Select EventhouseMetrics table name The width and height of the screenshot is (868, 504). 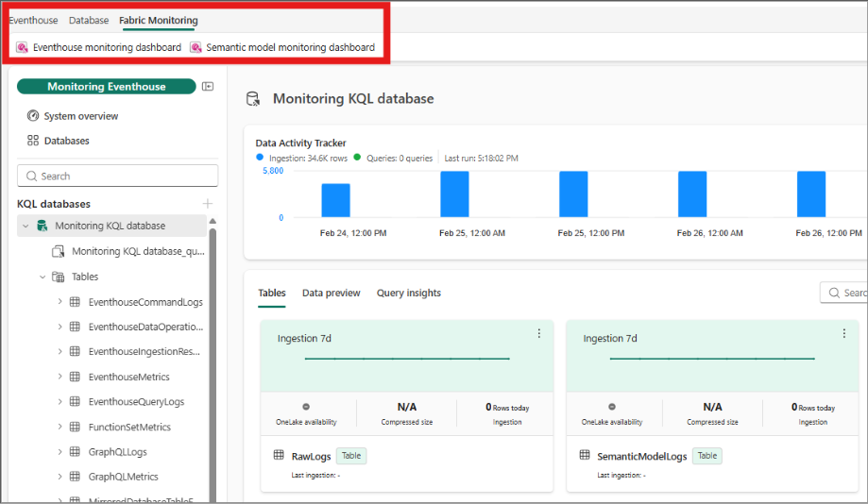tap(129, 377)
